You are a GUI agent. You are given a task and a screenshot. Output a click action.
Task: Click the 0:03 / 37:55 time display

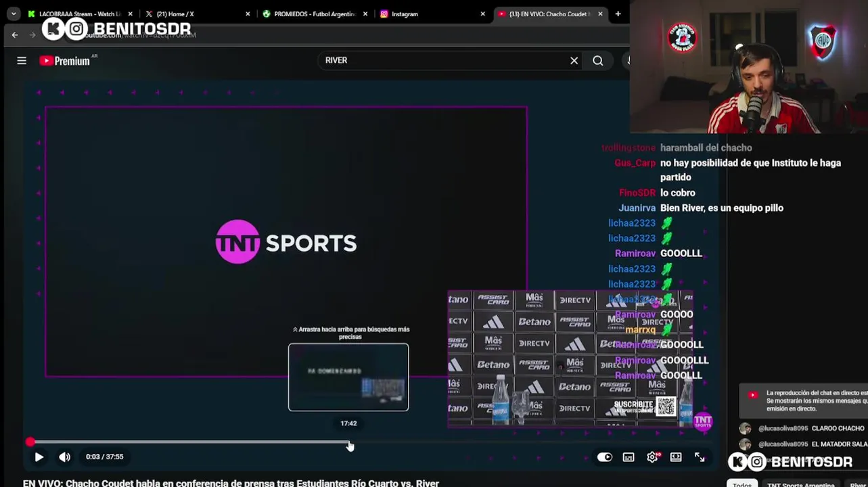(104, 457)
